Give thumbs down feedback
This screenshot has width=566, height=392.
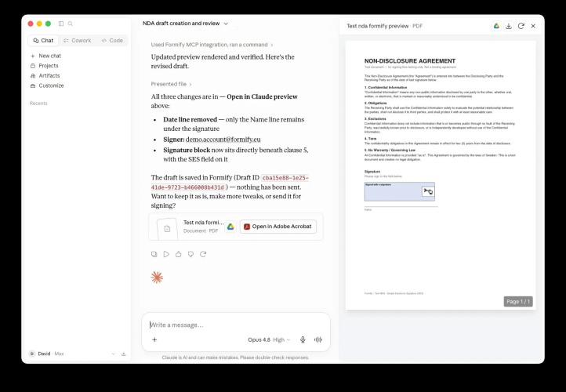coord(190,254)
